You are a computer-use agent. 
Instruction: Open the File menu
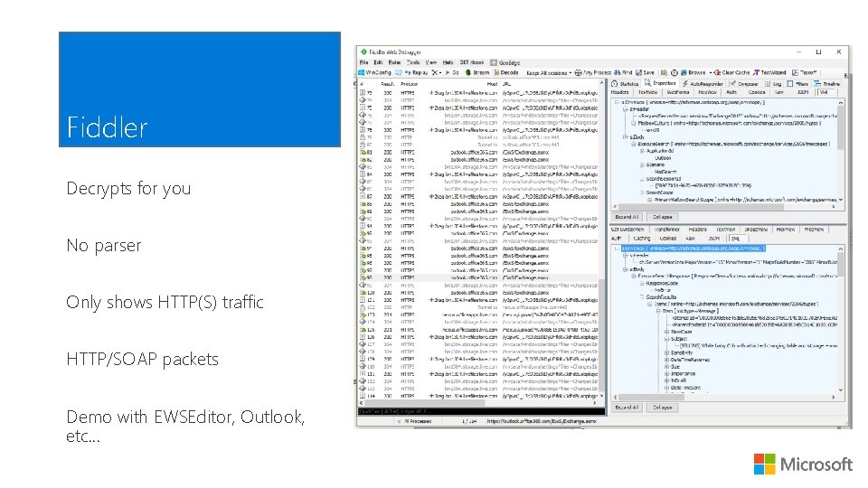(363, 62)
